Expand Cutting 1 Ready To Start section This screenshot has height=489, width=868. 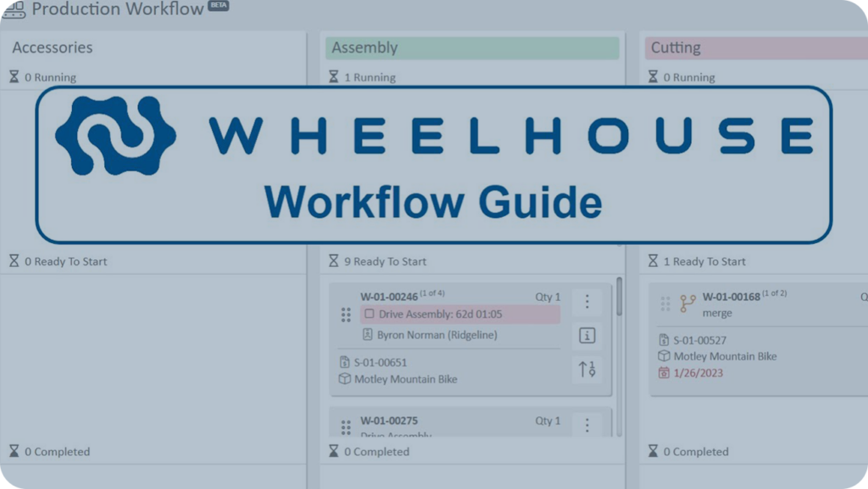tap(704, 261)
